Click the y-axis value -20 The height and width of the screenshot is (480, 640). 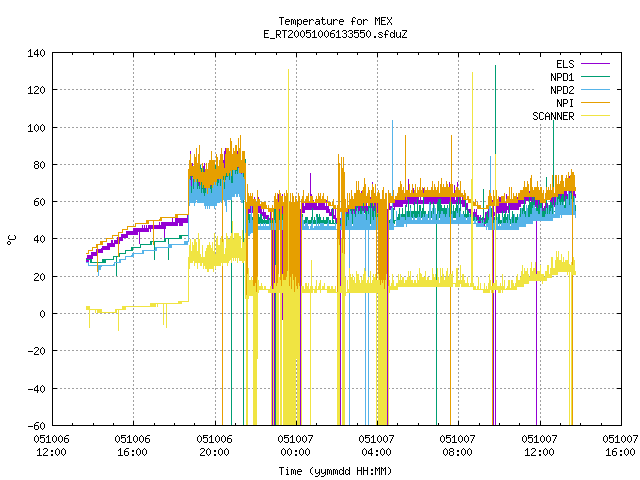36,351
